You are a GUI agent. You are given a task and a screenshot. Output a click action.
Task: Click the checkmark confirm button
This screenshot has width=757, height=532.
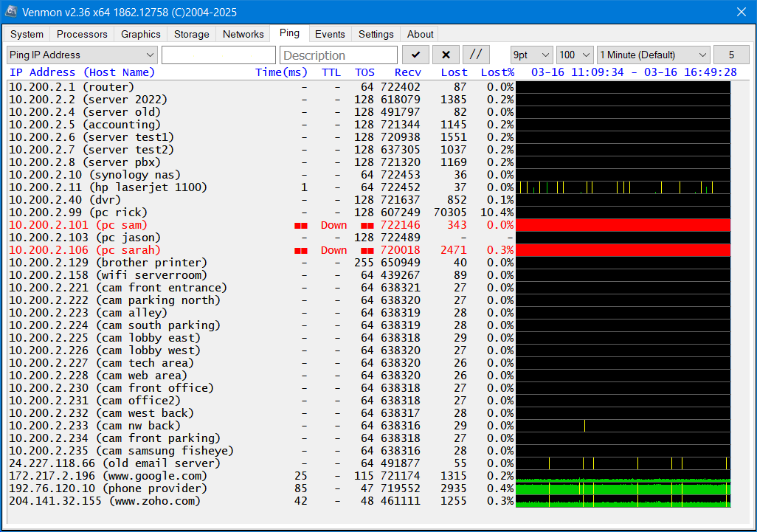[415, 55]
